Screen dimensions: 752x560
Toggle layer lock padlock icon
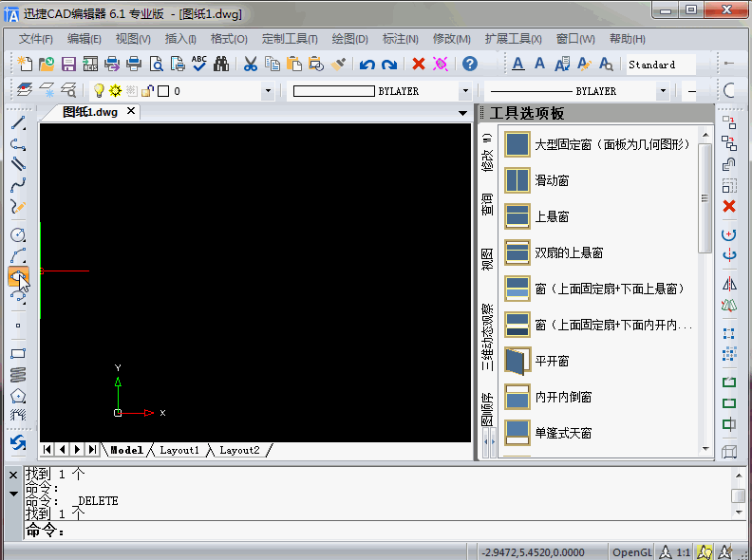148,90
